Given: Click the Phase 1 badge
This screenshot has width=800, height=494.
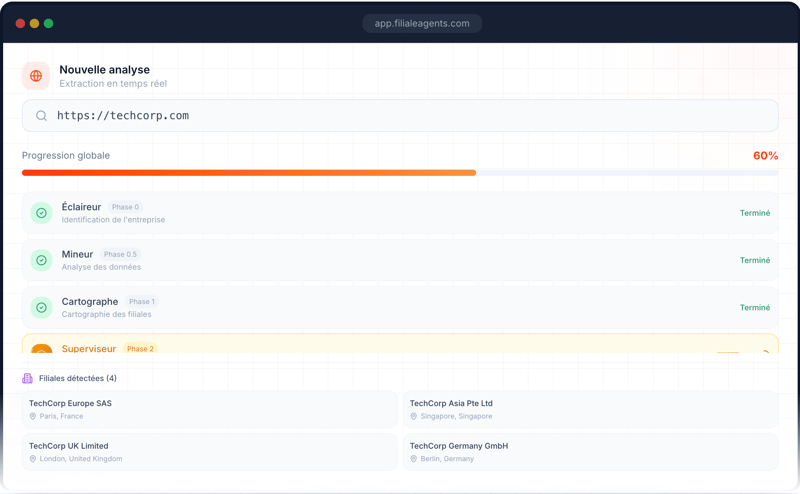Looking at the screenshot, I should [x=142, y=302].
